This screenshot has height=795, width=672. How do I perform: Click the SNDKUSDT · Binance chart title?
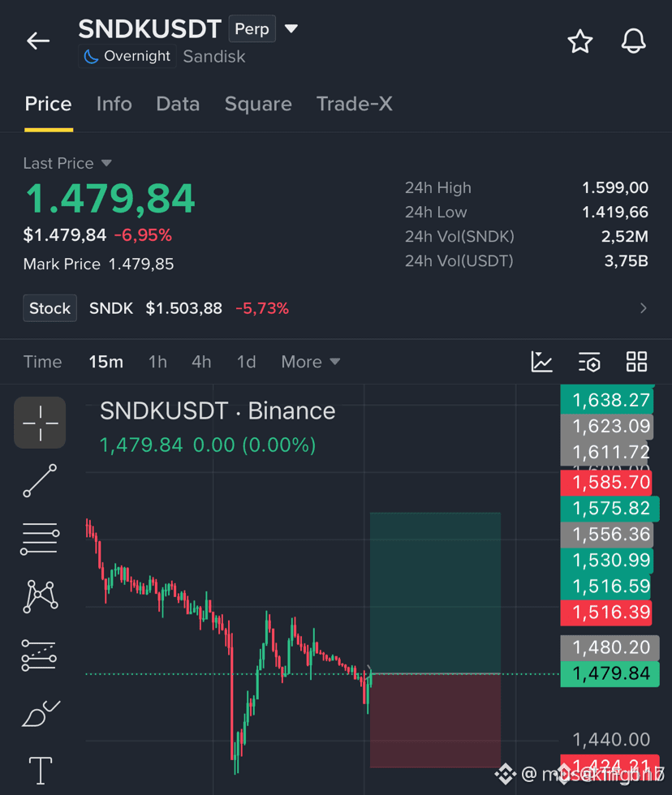(218, 410)
